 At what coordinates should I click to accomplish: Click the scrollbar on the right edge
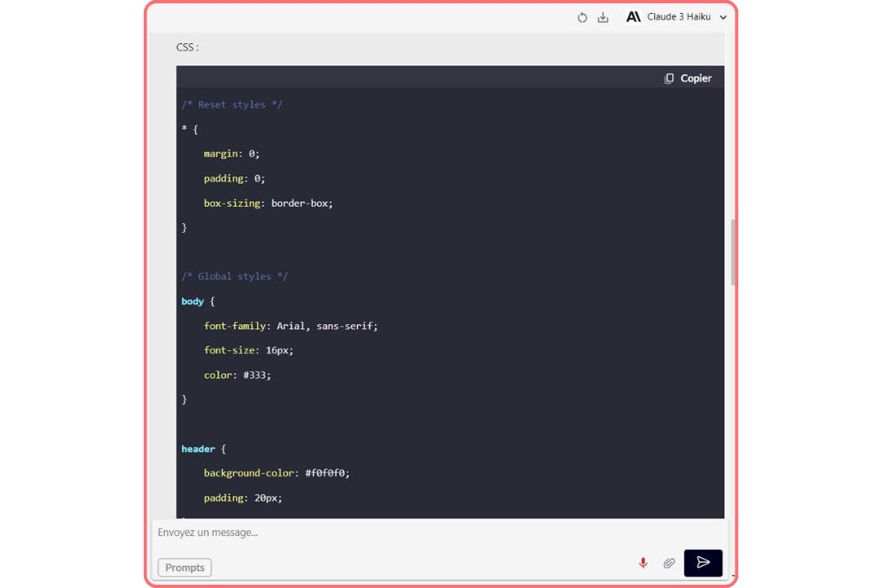click(731, 249)
